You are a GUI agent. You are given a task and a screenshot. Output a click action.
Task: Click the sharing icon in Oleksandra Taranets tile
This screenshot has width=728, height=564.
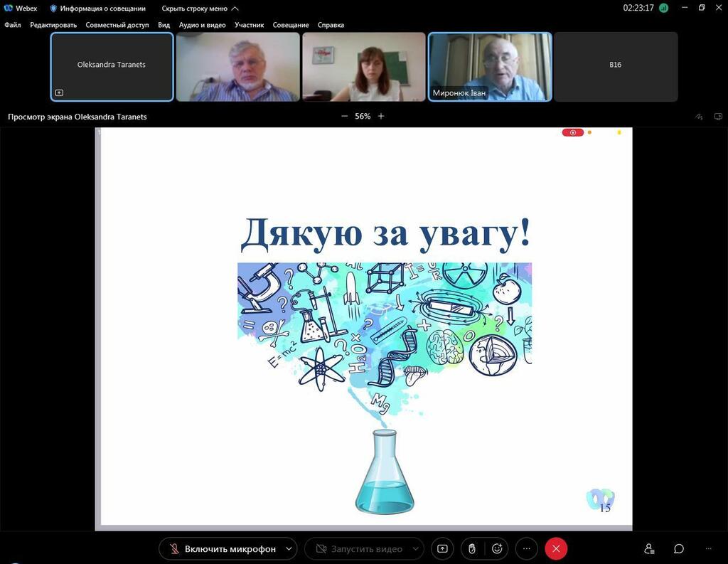[59, 93]
